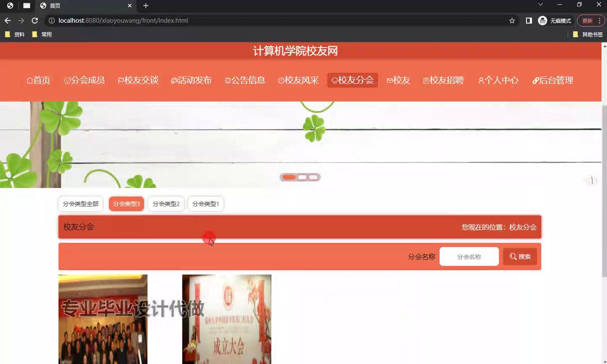Open a new tab with plus icon
Screen dimensions: 607x364
146,5
